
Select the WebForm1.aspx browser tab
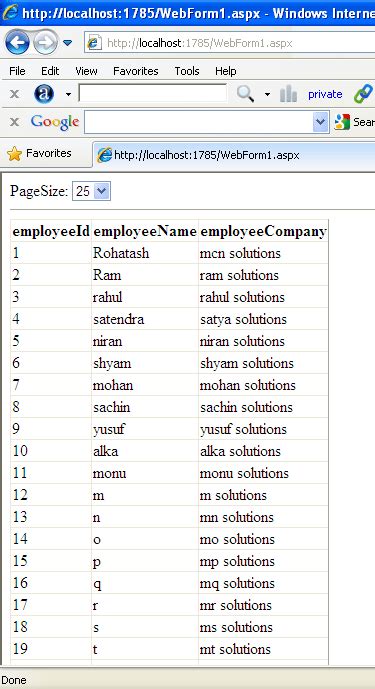pyautogui.click(x=234, y=155)
